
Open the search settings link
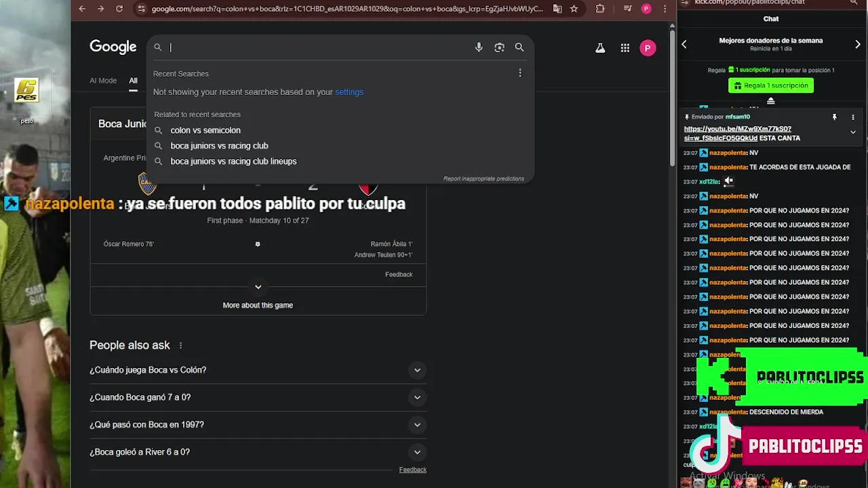349,92
